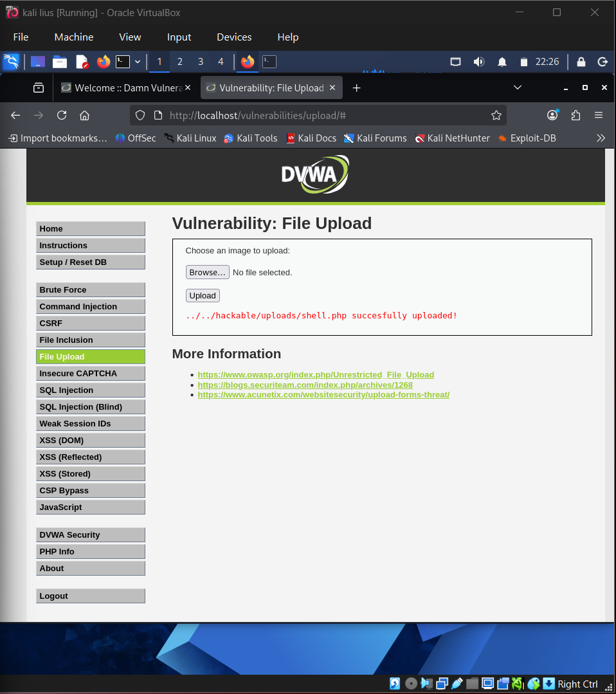
Task: Click VirtualBox hard disk status icon
Action: tap(395, 684)
